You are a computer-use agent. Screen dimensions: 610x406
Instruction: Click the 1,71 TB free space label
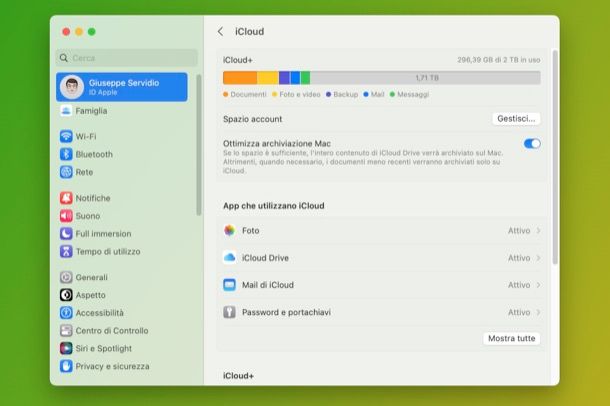click(x=427, y=78)
